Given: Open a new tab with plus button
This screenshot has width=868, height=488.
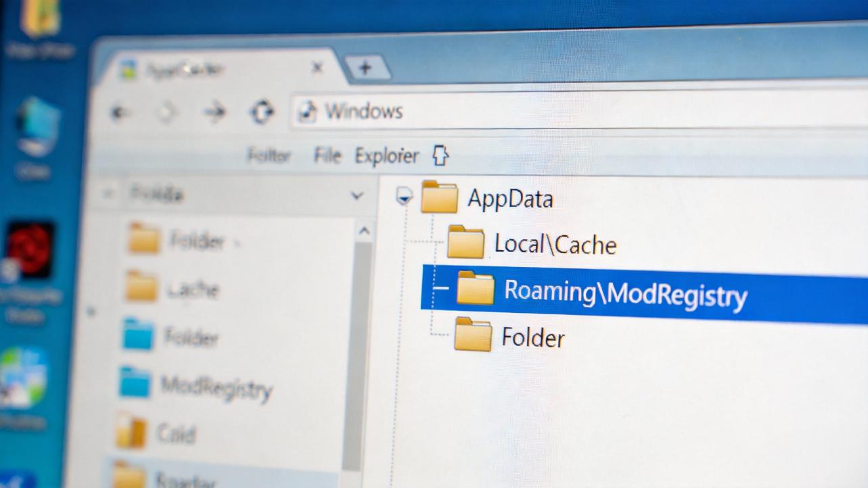Looking at the screenshot, I should [365, 68].
